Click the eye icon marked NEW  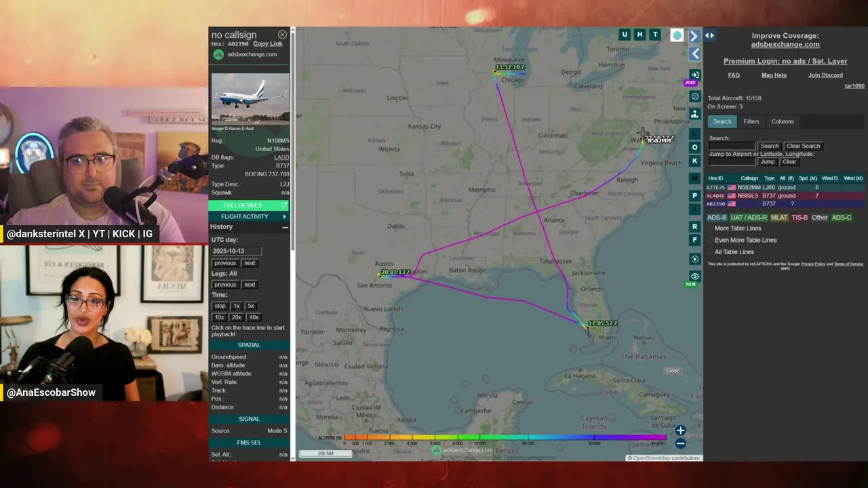(694, 277)
